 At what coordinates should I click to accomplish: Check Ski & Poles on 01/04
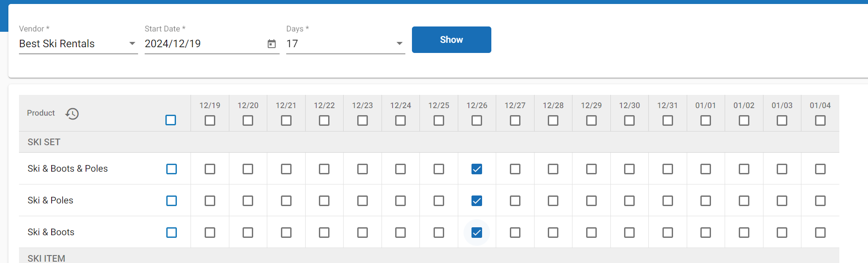pyautogui.click(x=820, y=201)
